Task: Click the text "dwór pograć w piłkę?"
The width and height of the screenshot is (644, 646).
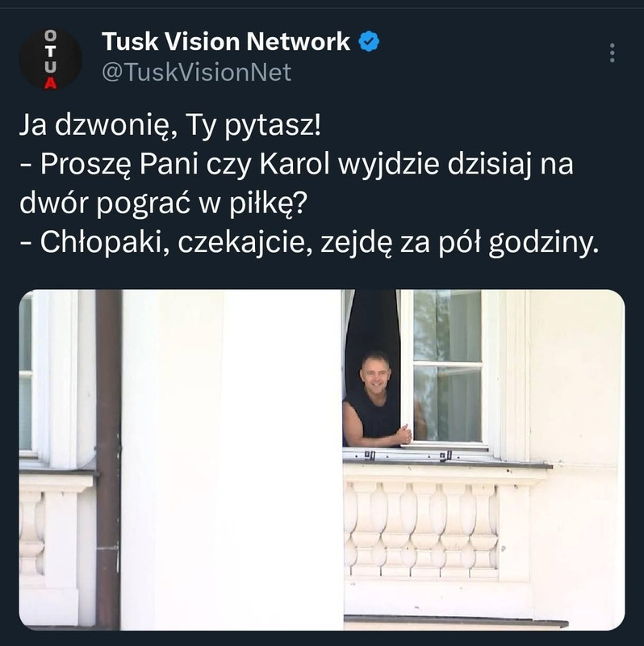Action: [x=164, y=203]
